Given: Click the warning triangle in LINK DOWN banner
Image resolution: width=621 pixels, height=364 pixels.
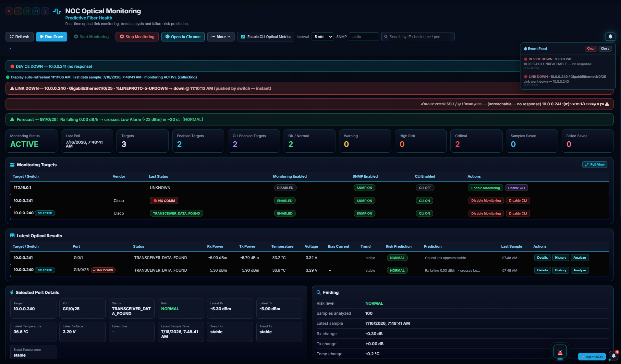Looking at the screenshot, I should click(x=12, y=88).
